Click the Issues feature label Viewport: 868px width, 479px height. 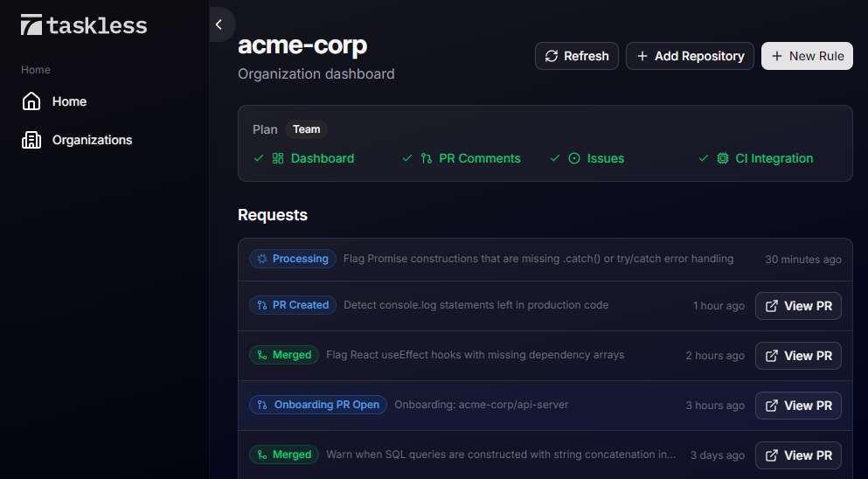pos(606,158)
